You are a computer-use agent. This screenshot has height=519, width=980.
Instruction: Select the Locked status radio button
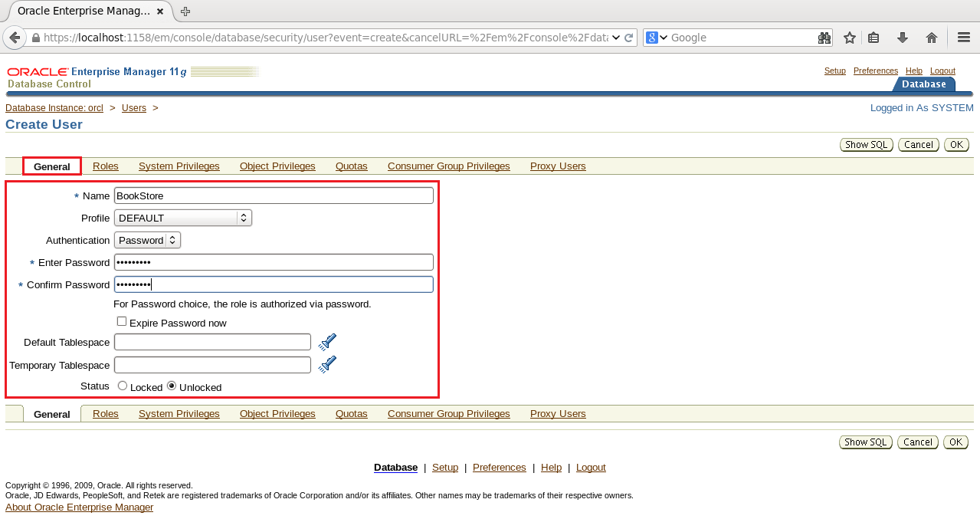click(x=123, y=386)
